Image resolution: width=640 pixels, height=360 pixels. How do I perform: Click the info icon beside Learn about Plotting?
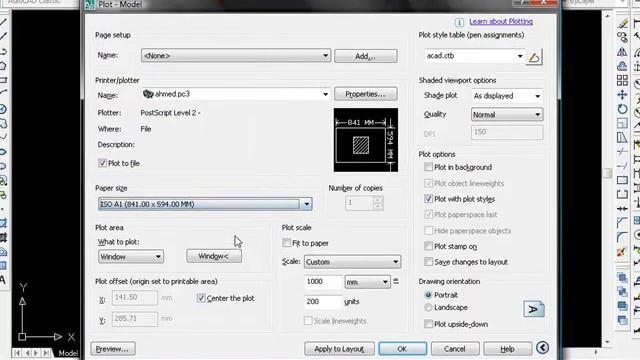pyautogui.click(x=459, y=22)
